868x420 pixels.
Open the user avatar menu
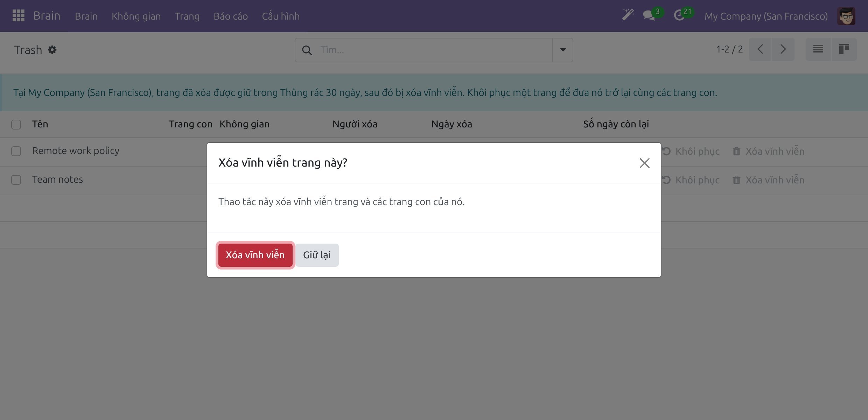pos(846,16)
